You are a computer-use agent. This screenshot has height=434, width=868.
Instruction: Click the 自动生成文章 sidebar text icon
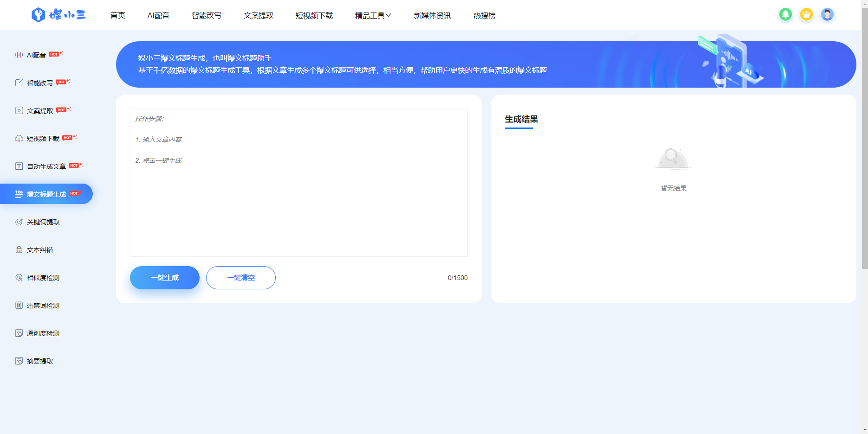tap(19, 166)
